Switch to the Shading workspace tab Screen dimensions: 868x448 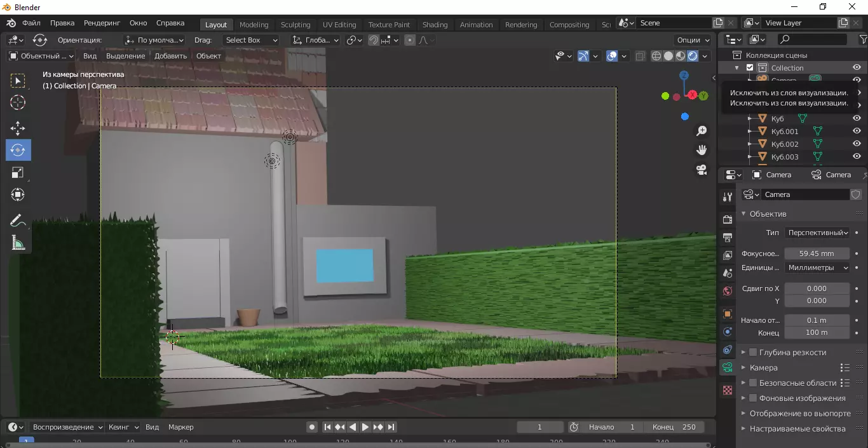click(x=435, y=25)
